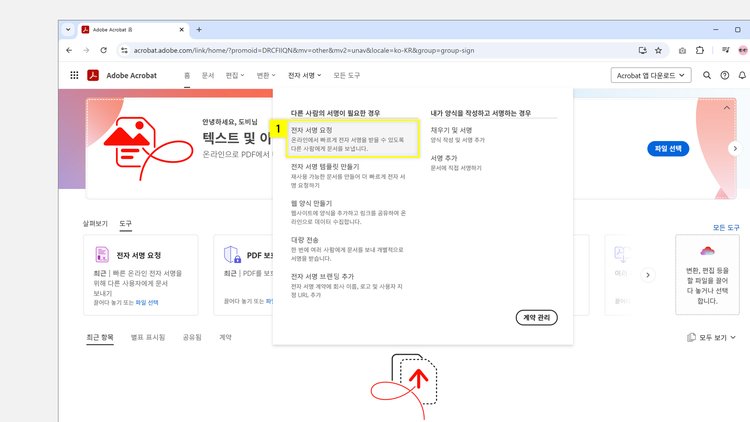
Task: Go back with the browser back arrow
Action: 69,50
